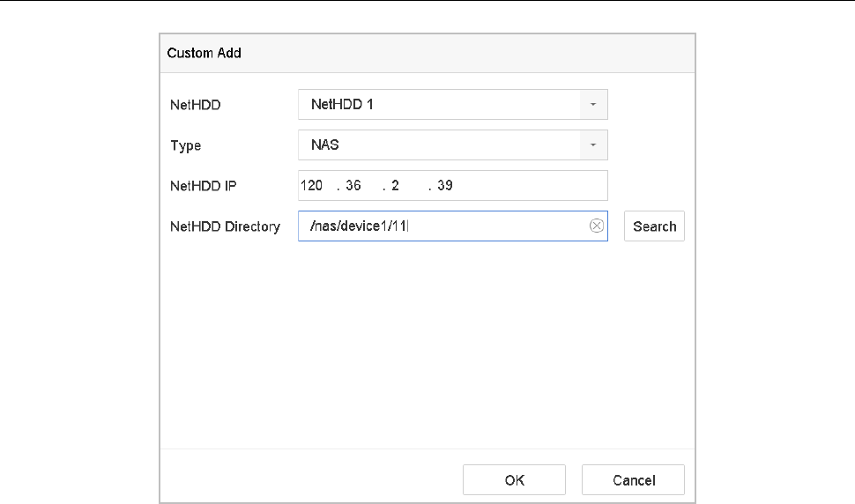Click the NetHDD IP label
The width and height of the screenshot is (855, 504).
pos(204,186)
